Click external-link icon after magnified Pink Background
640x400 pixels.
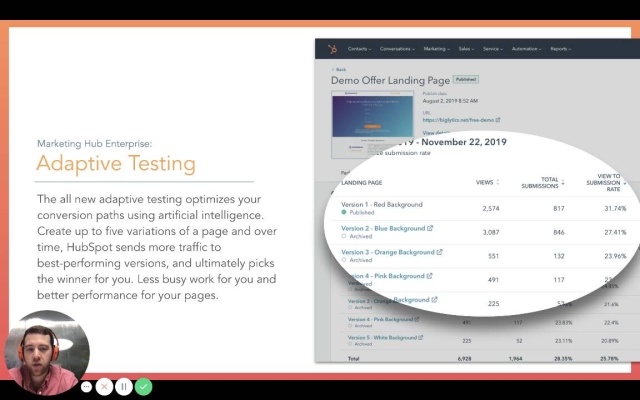[429, 276]
